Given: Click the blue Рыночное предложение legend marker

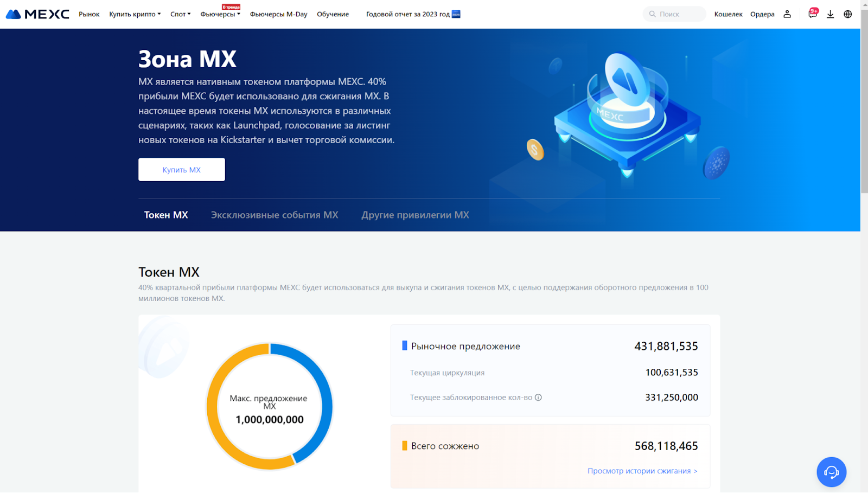Looking at the screenshot, I should (404, 345).
